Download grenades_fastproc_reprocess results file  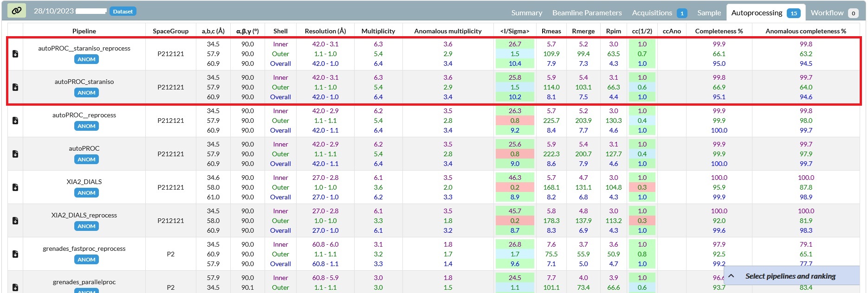coord(15,254)
